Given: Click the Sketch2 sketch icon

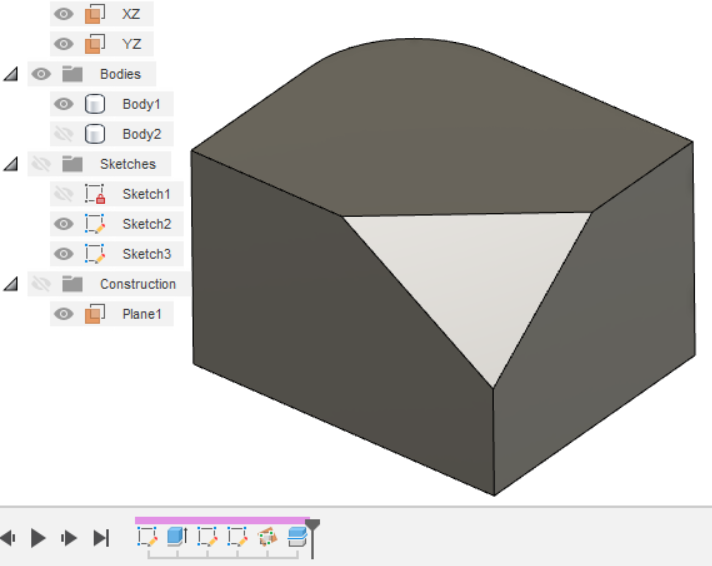Looking at the screenshot, I should (95, 224).
